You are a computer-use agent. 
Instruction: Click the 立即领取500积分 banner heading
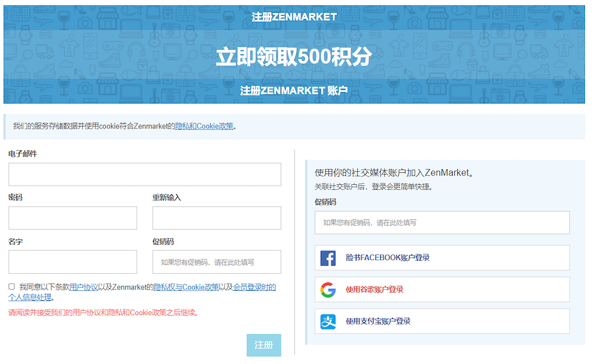pos(294,56)
